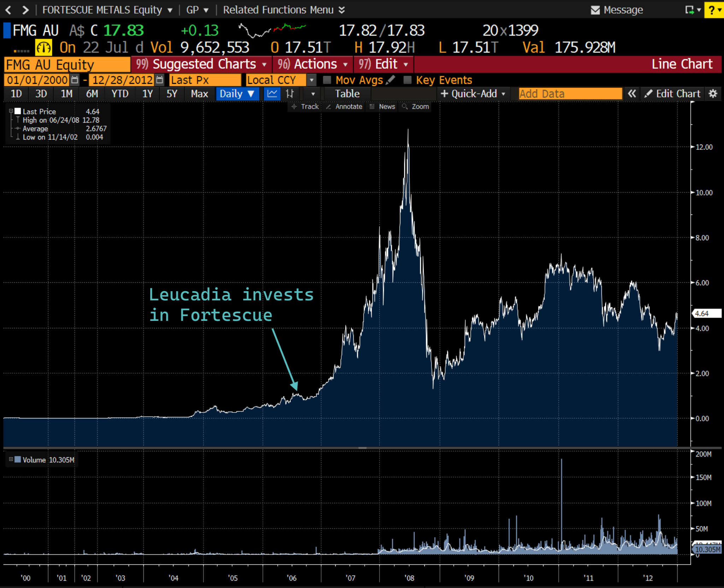Viewport: 724px width, 588px height.
Task: Open the Daily periodicity dropdown
Action: (x=237, y=94)
